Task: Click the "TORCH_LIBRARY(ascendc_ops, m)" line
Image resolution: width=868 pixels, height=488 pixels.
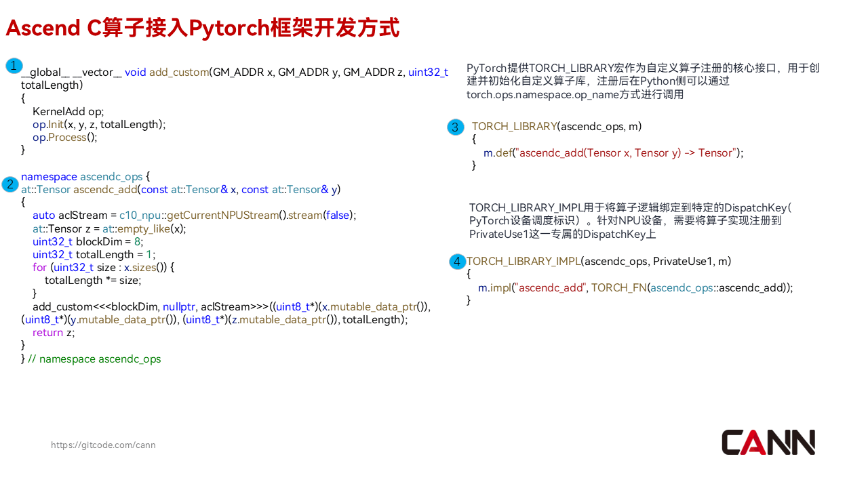Action: click(x=557, y=126)
